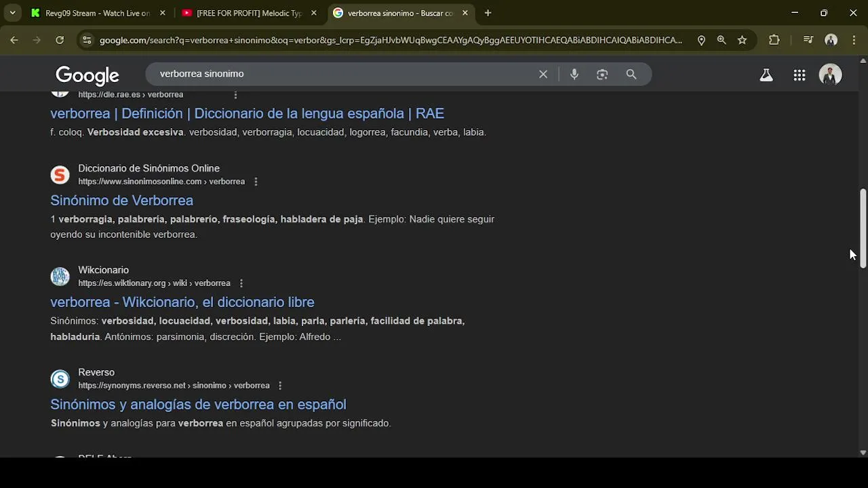Click the page vertical scrollbar thumb
Image resolution: width=868 pixels, height=488 pixels.
[863, 228]
